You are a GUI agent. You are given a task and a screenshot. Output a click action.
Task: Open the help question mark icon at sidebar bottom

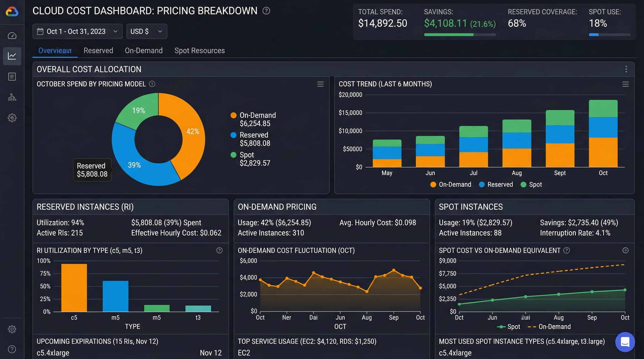[12, 349]
